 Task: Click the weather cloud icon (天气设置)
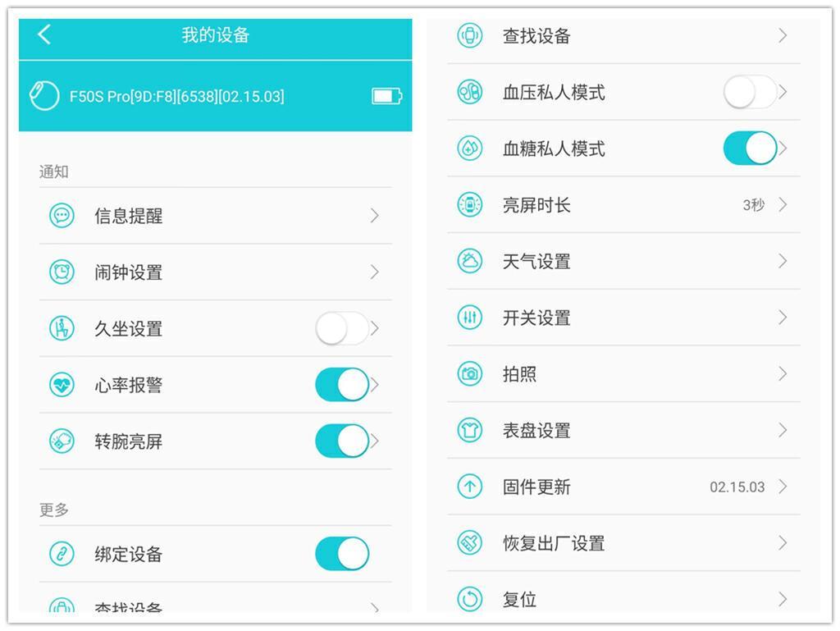(469, 262)
